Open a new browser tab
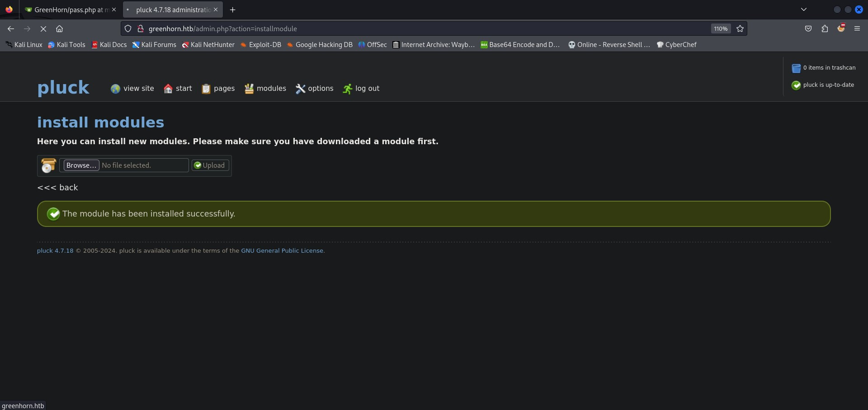The width and height of the screenshot is (868, 410). (x=232, y=9)
